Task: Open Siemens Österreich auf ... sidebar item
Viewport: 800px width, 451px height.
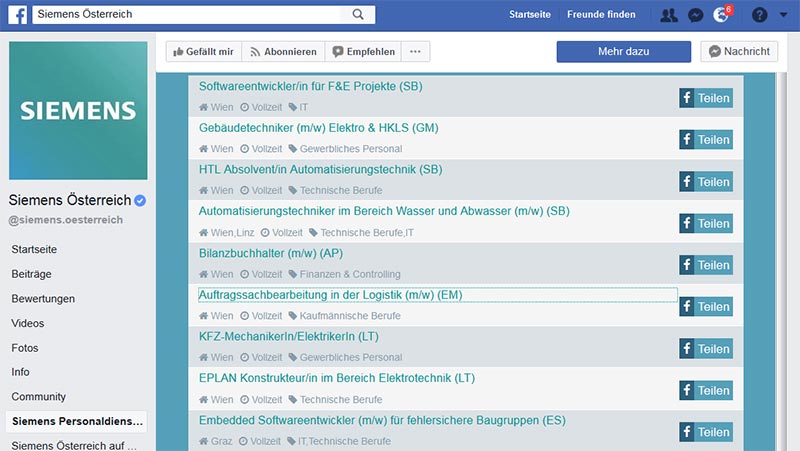Action: click(74, 445)
